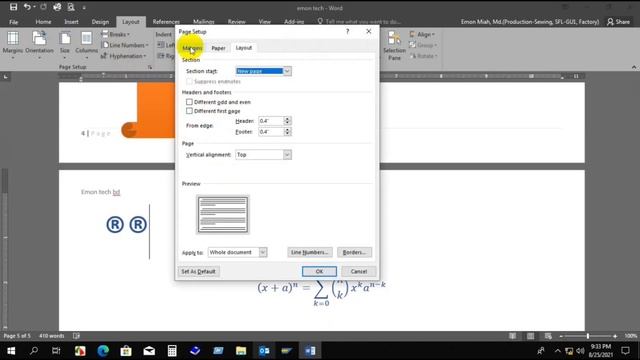Open the Align dropdown in ribbon
The width and height of the screenshot is (640, 360).
point(422,34)
